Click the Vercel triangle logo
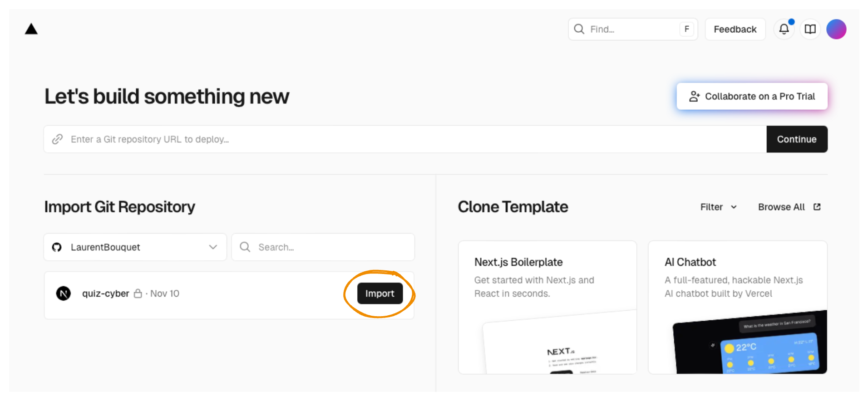The height and width of the screenshot is (401, 868). pyautogui.click(x=31, y=29)
